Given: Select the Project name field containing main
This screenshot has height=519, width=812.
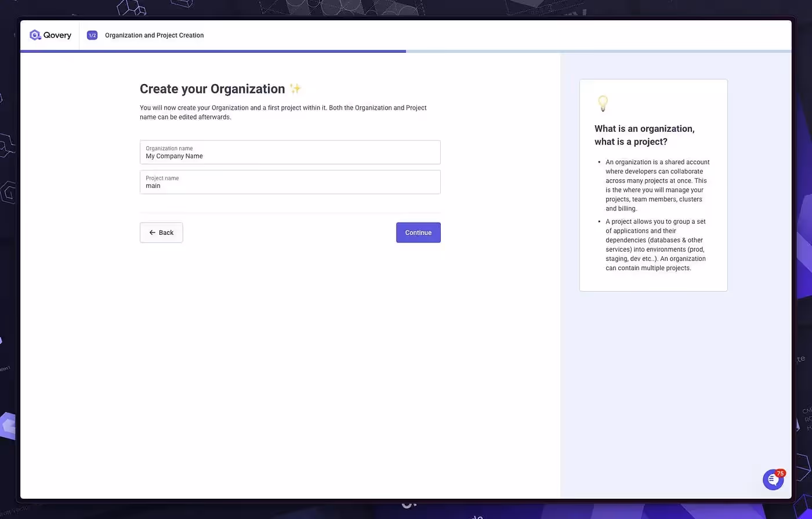Looking at the screenshot, I should 290,182.
